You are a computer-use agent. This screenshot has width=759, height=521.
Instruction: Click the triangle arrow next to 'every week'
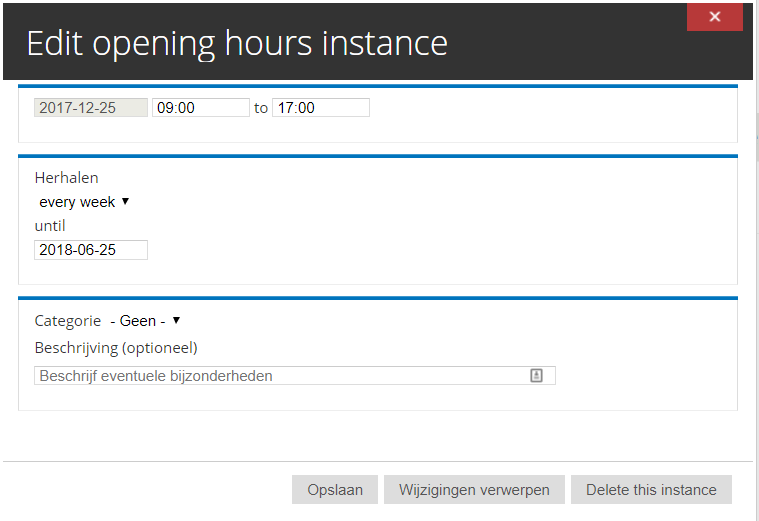point(125,202)
